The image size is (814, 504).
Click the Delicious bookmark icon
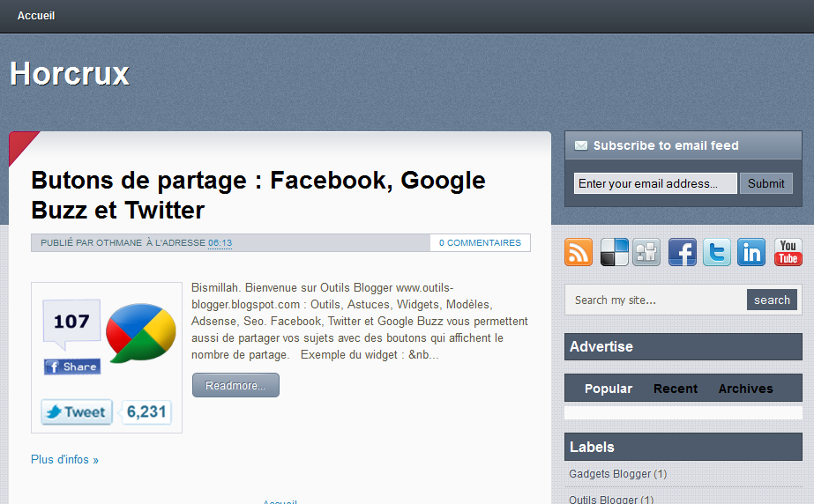[614, 252]
